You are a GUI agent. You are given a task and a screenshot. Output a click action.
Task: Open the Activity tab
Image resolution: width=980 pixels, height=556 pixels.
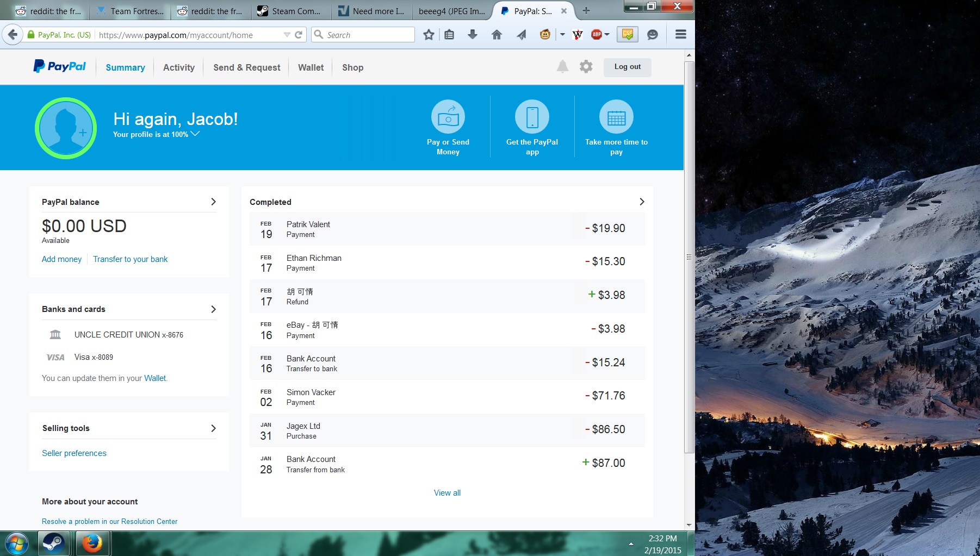coord(179,67)
